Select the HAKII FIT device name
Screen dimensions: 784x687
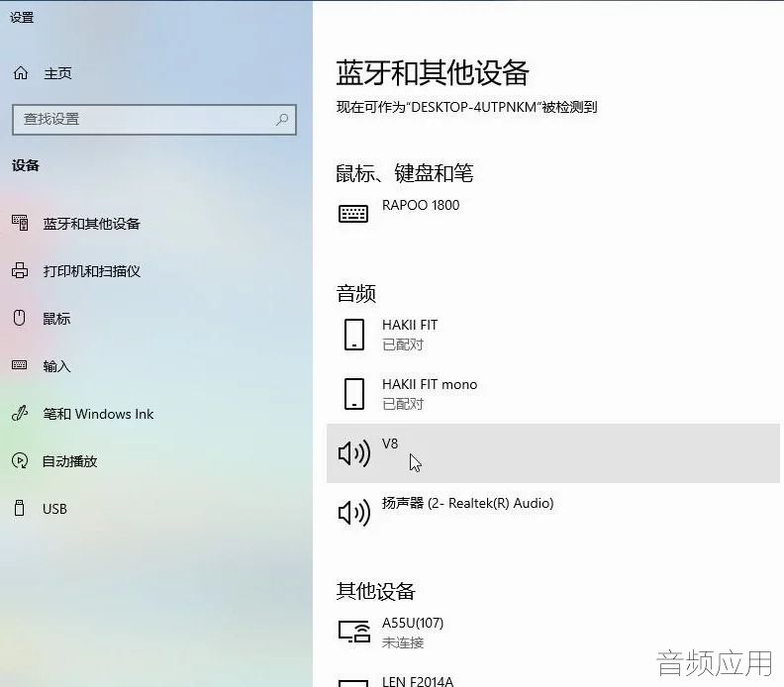click(x=410, y=325)
